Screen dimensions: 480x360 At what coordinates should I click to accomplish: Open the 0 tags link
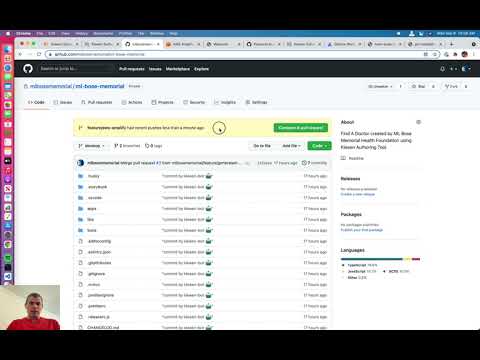[x=154, y=146]
